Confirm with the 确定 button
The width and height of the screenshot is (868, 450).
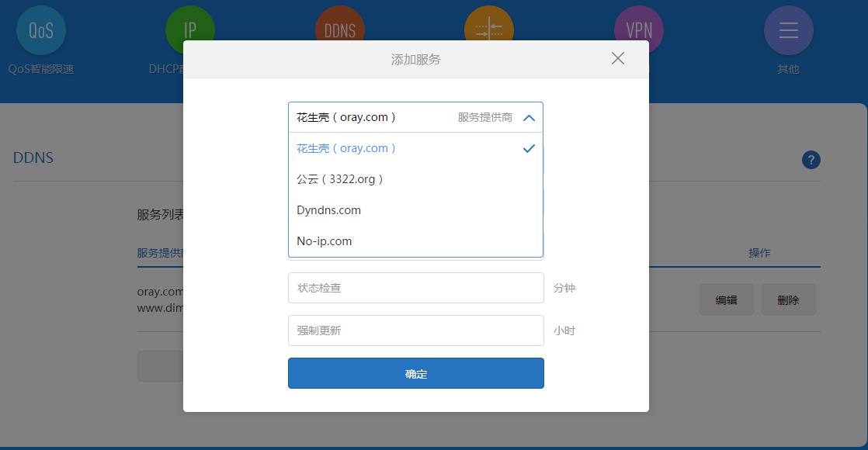tap(415, 373)
